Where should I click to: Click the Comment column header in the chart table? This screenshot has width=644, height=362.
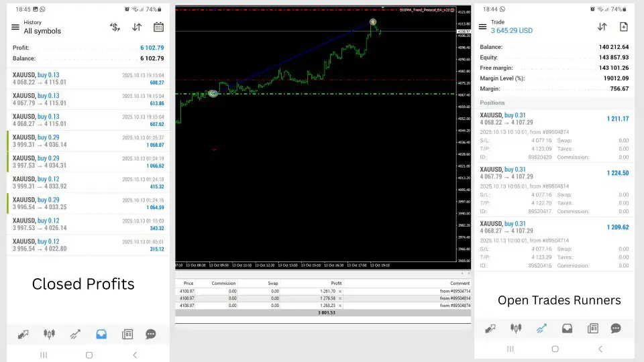click(460, 283)
